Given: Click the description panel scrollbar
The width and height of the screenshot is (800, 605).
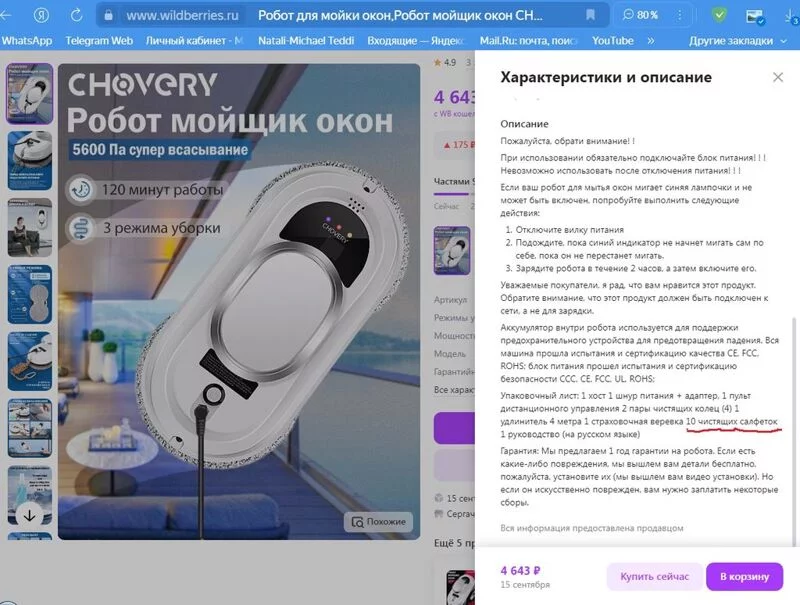Looking at the screenshot, I should pos(794,431).
